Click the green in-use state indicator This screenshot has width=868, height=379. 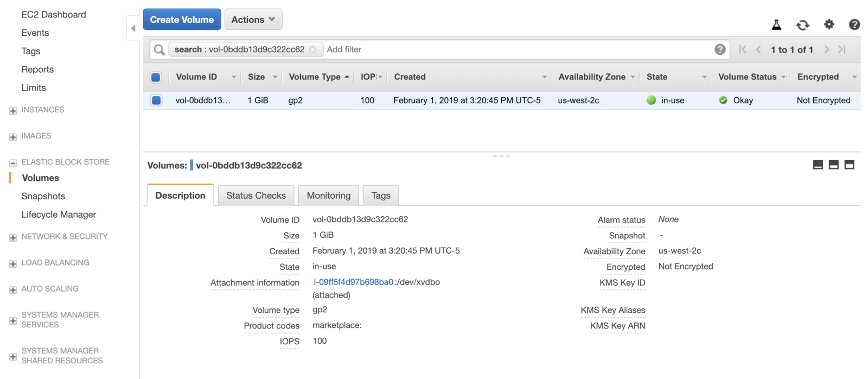pyautogui.click(x=652, y=100)
